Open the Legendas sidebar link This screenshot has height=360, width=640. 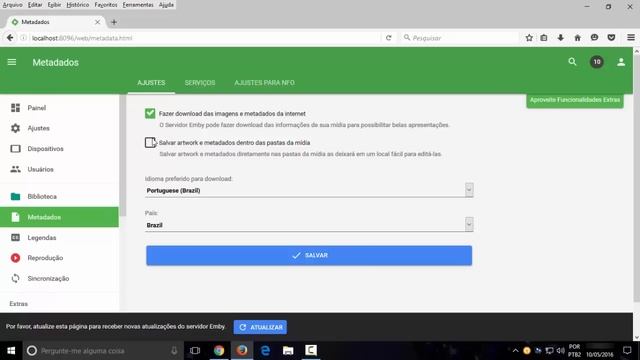(42, 238)
